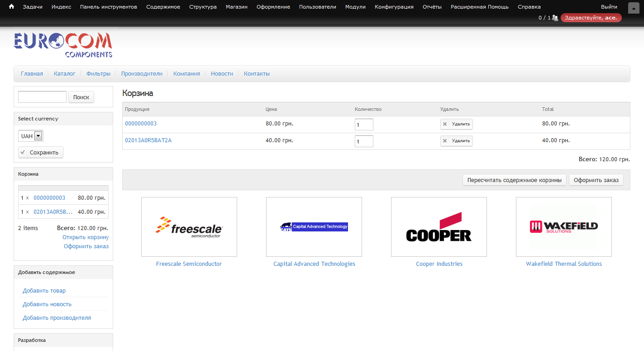This screenshot has height=351, width=644.
Task: Open the Cooper Industries logo image
Action: point(439,227)
